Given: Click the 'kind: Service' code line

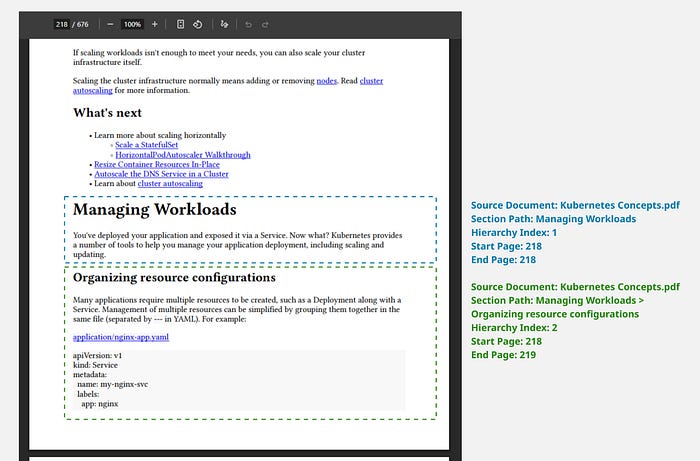Looking at the screenshot, I should click(x=95, y=365).
